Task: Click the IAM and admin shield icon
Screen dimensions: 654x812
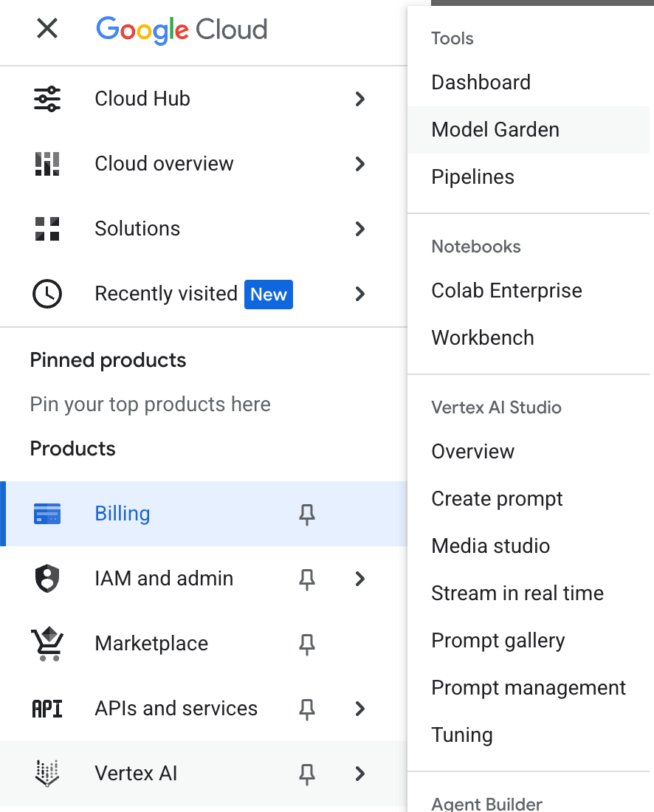Action: pyautogui.click(x=47, y=579)
